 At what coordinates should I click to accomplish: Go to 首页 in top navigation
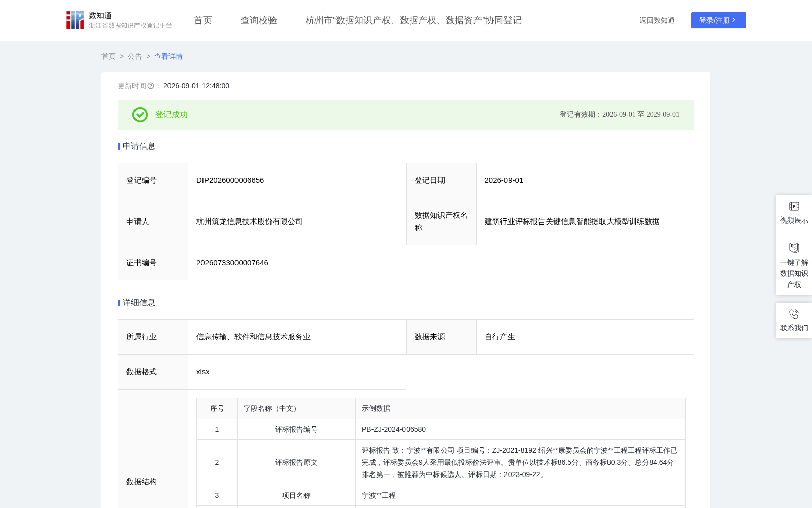(x=203, y=20)
